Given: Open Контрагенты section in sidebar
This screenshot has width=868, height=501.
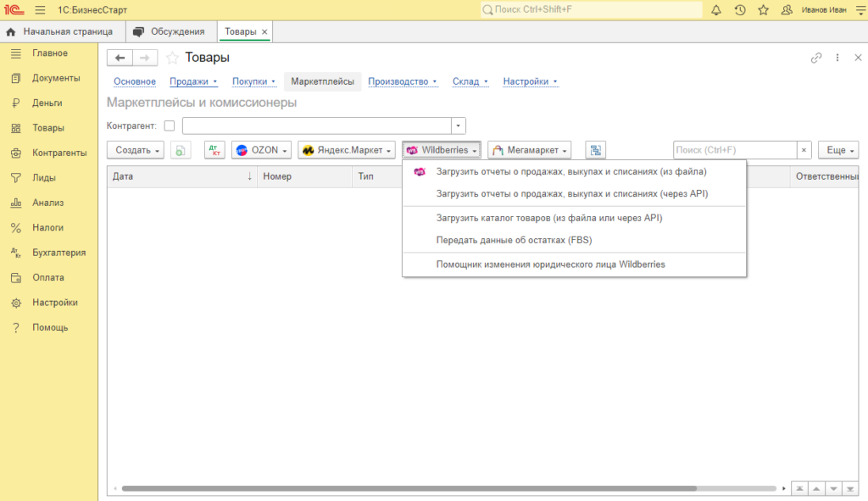Looking at the screenshot, I should pyautogui.click(x=59, y=153).
